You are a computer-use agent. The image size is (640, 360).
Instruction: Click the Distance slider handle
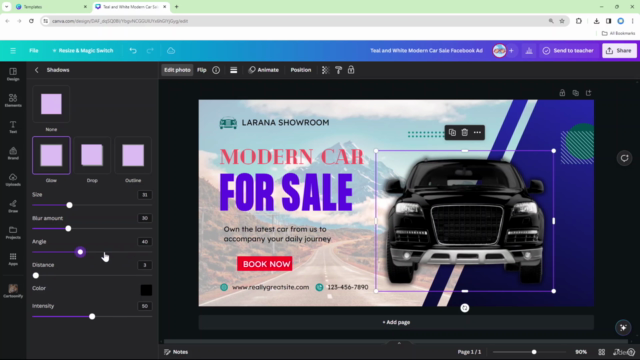pos(36,276)
